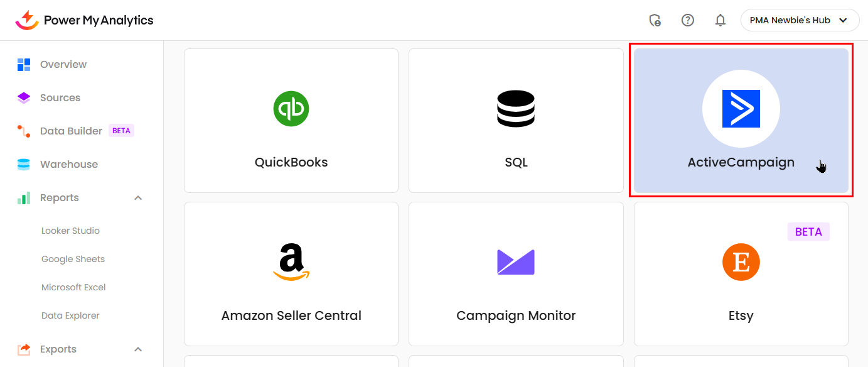Viewport: 868px width, 367px height.
Task: Open Data Explorer under Reports
Action: point(70,315)
